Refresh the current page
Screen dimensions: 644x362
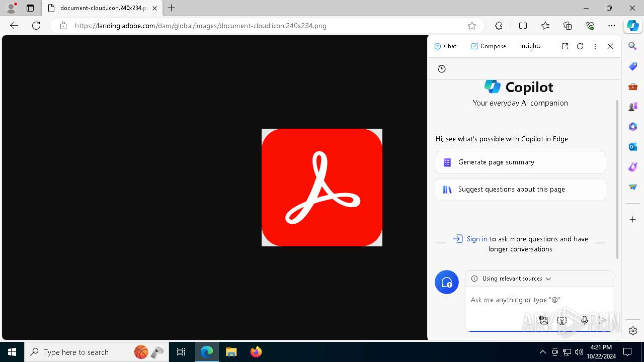click(36, 26)
